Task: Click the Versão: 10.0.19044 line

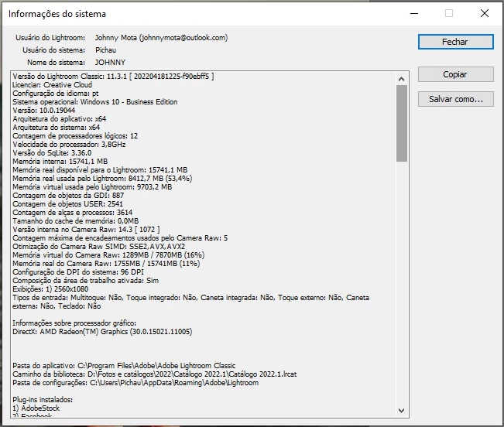Action: (43, 111)
